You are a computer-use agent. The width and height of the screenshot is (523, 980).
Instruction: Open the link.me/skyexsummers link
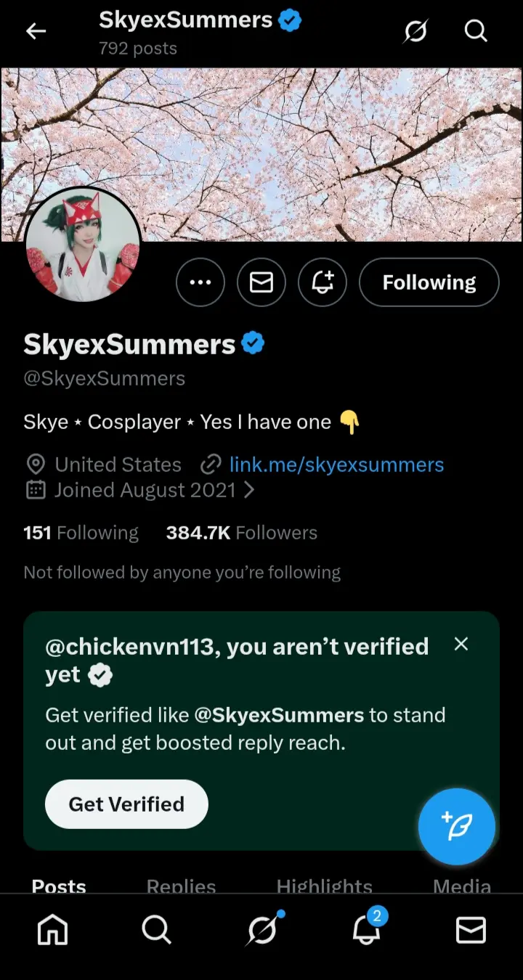click(336, 465)
